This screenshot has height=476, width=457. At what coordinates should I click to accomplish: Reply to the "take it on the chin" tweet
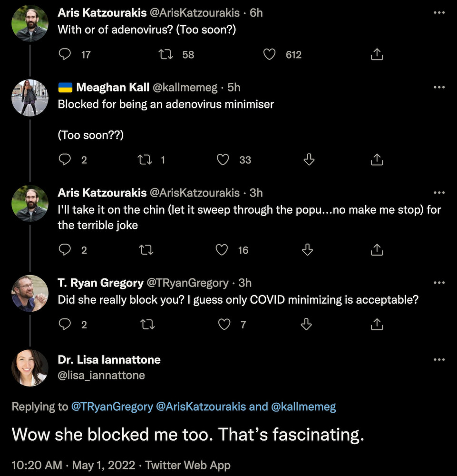point(65,250)
